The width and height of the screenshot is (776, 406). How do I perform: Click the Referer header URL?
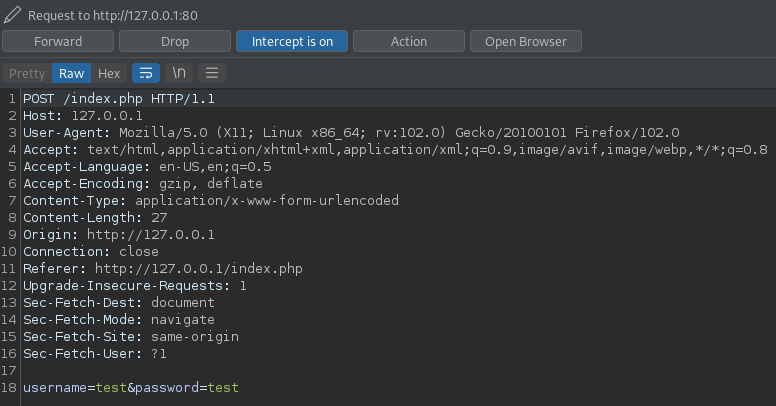[198, 268]
